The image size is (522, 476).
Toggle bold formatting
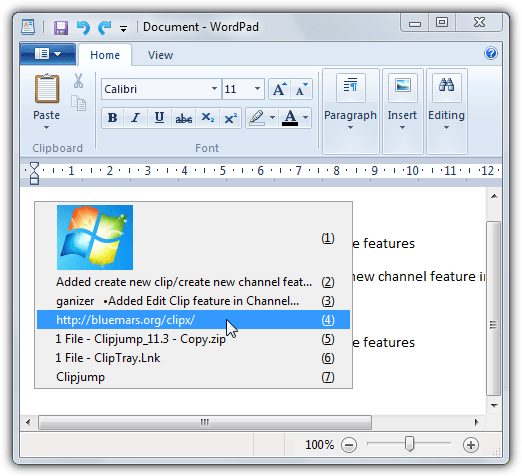[112, 118]
